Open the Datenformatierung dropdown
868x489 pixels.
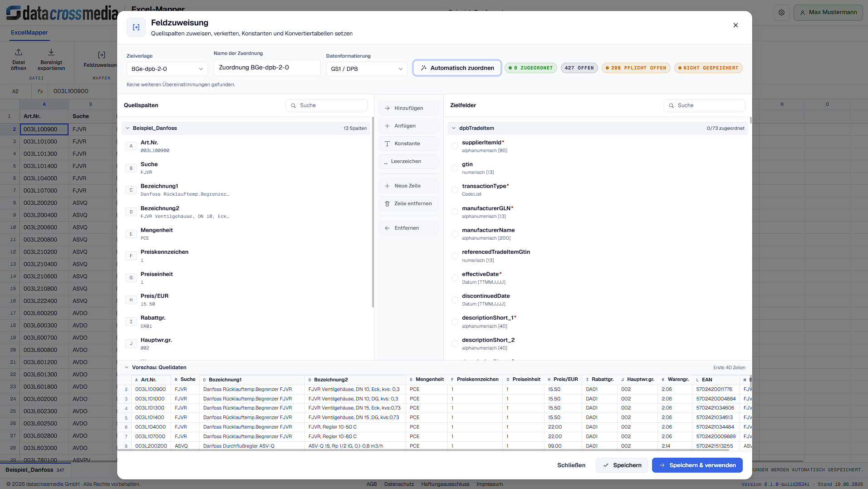pyautogui.click(x=367, y=69)
